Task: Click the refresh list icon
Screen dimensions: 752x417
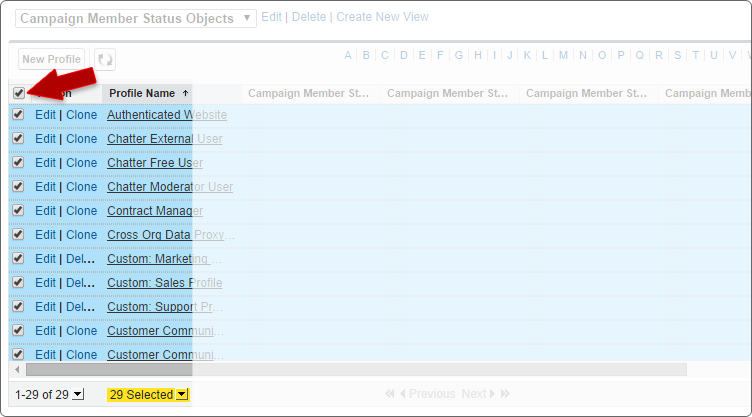Action: click(105, 59)
